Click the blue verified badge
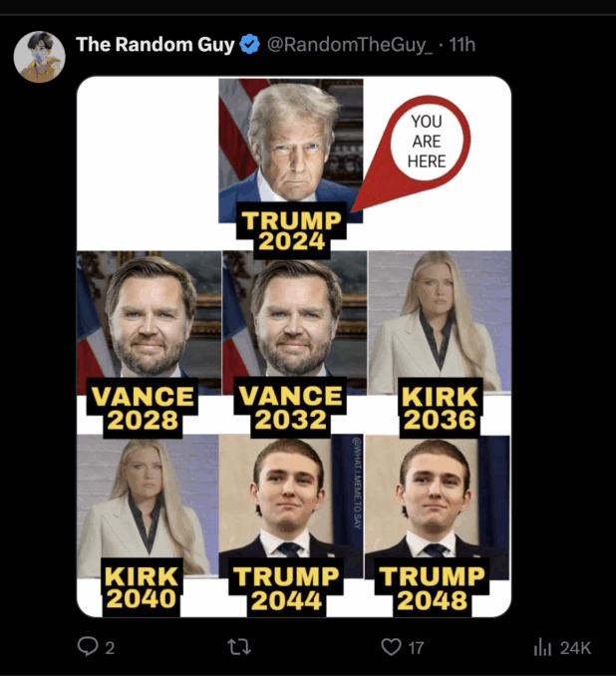Screen dimensions: 616x676 point(249,45)
